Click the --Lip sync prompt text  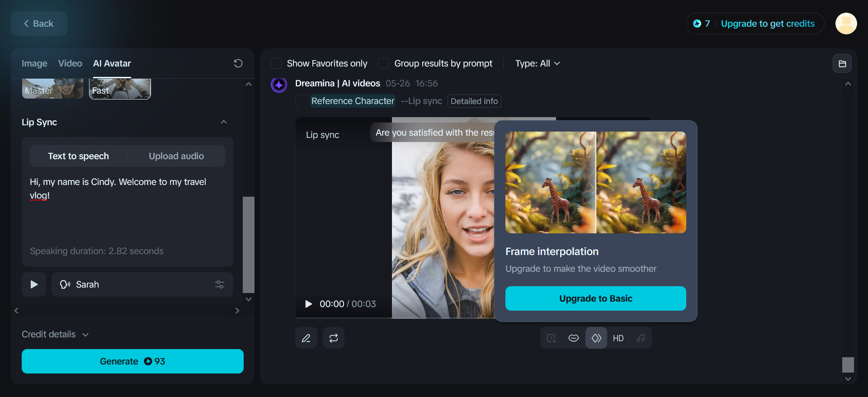[421, 101]
